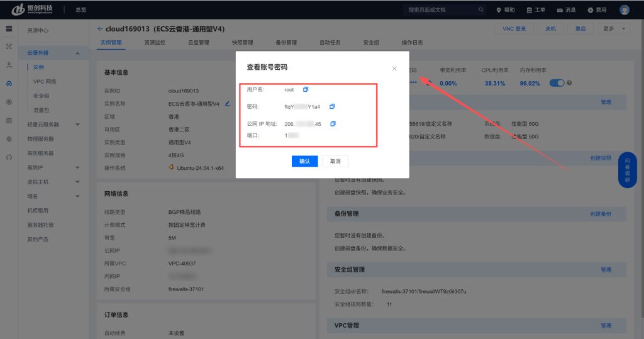Screen dimensions: 644x339
Task: Collapse the 云服务器 sidebar section
Action: pyautogui.click(x=77, y=53)
